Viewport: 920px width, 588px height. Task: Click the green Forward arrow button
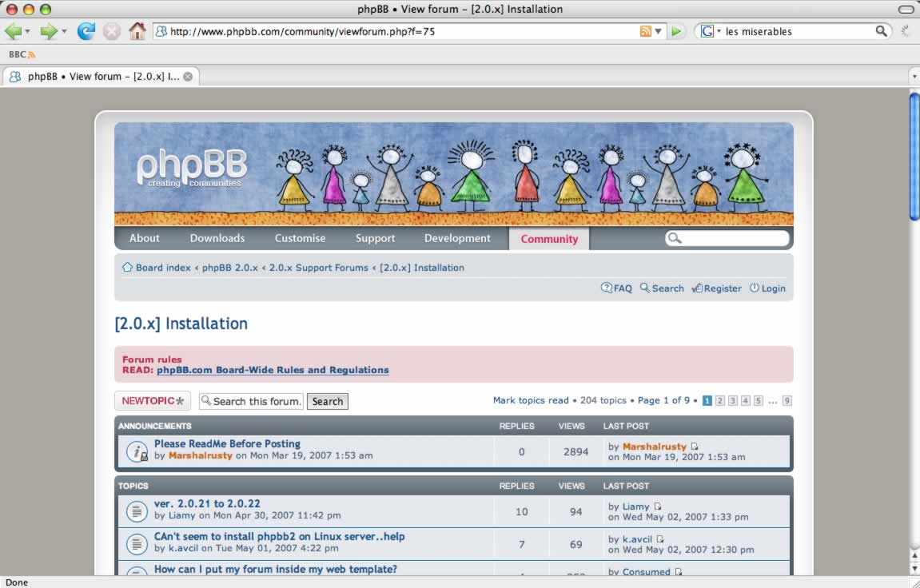point(49,31)
